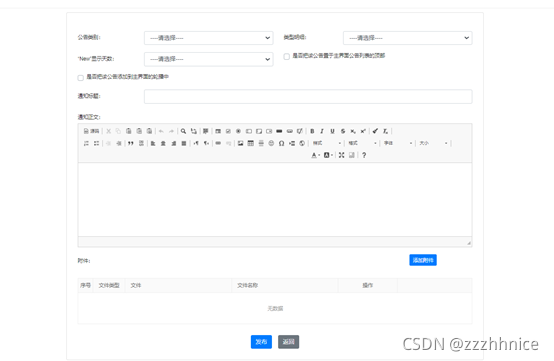The width and height of the screenshot is (554, 361).
Task: Insert a button form element icon
Action: [279, 131]
